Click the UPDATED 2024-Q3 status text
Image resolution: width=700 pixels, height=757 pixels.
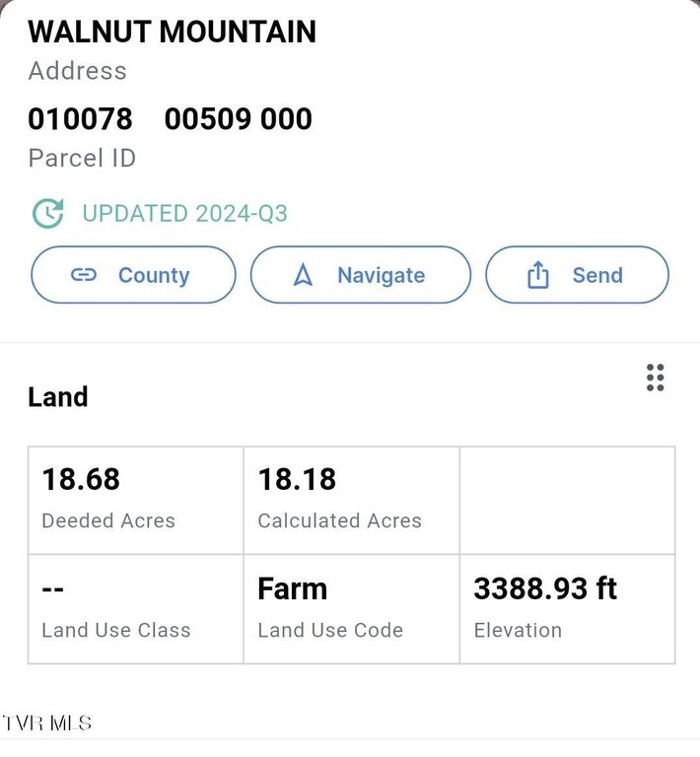[x=184, y=214]
